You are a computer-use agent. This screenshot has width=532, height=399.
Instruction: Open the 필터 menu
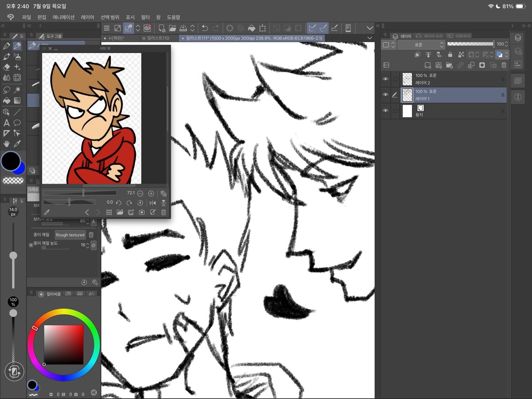(x=145, y=17)
